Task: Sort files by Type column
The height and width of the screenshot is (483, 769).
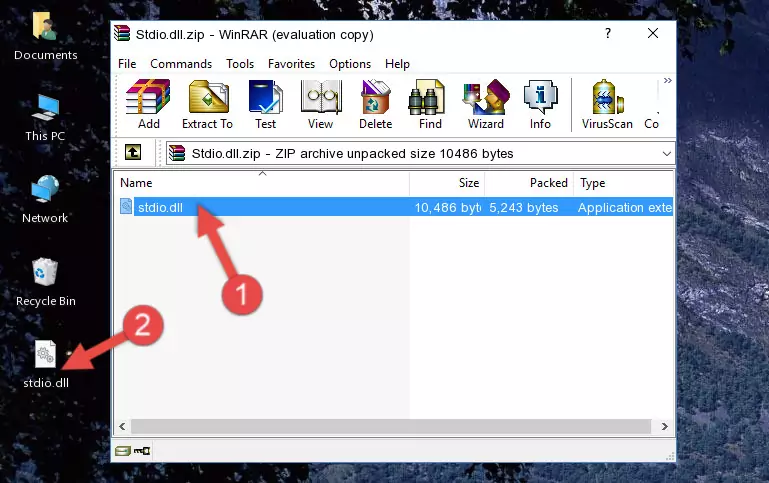Action: pyautogui.click(x=624, y=183)
